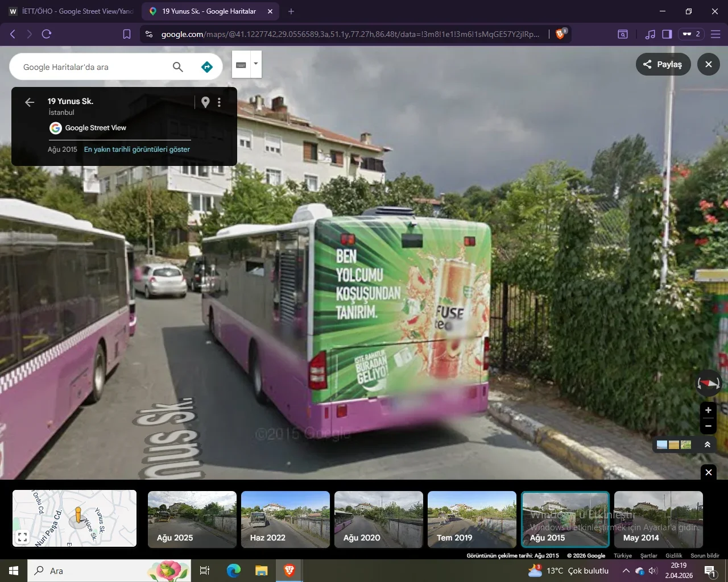Screen dimensions: 728x582
Task: Open a new browser tab
Action: coord(291,11)
